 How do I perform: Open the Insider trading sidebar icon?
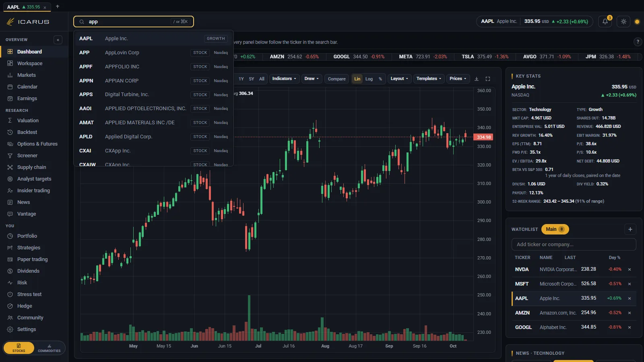point(10,191)
